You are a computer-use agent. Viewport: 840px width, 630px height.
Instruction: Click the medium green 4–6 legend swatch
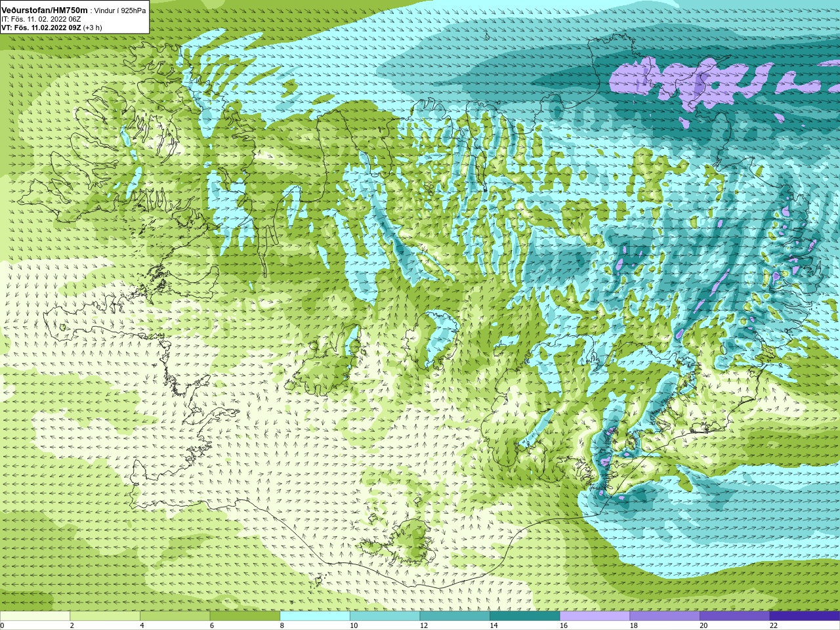(175, 616)
